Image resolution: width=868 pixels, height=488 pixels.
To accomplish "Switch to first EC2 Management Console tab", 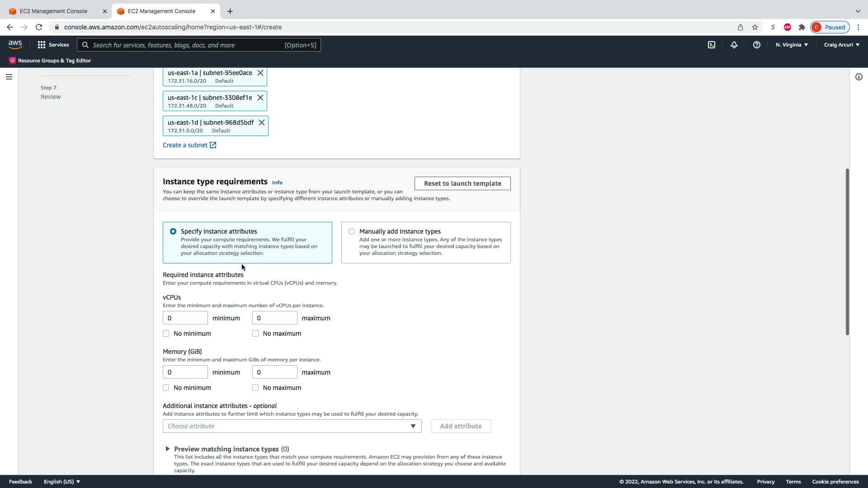I will (x=54, y=11).
